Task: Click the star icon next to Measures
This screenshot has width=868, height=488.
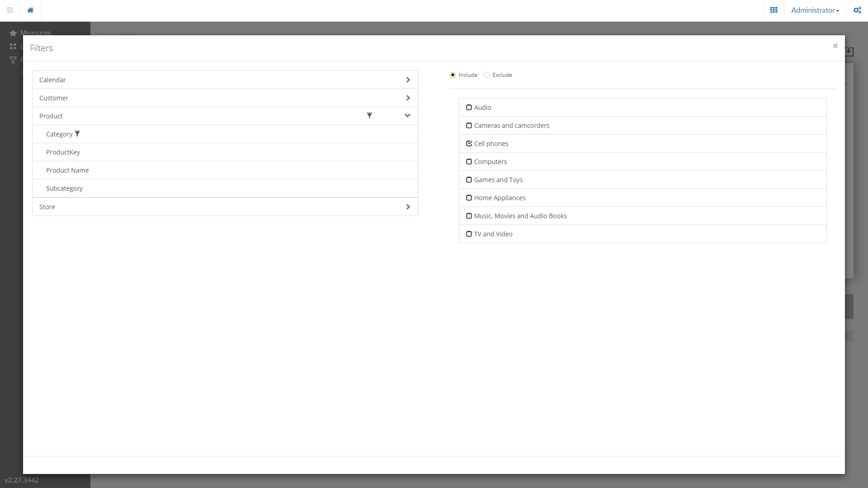Action: (13, 33)
